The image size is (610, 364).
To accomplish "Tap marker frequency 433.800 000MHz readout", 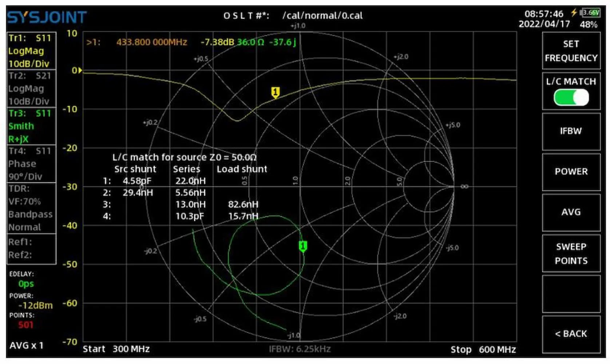I will [x=152, y=42].
